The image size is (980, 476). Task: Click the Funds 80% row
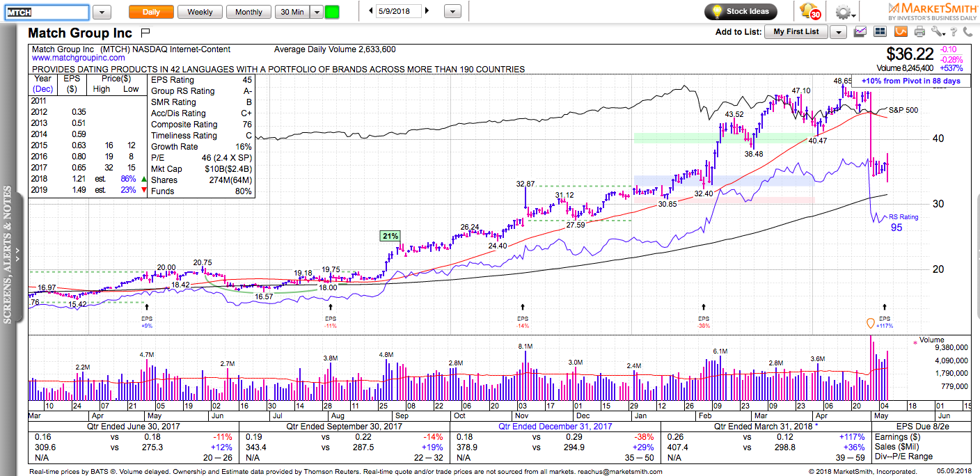[201, 191]
